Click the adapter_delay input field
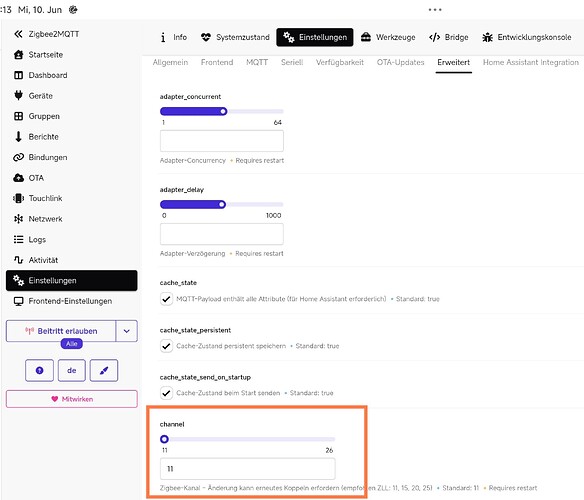Viewport: 584px width, 500px height. pyautogui.click(x=222, y=234)
